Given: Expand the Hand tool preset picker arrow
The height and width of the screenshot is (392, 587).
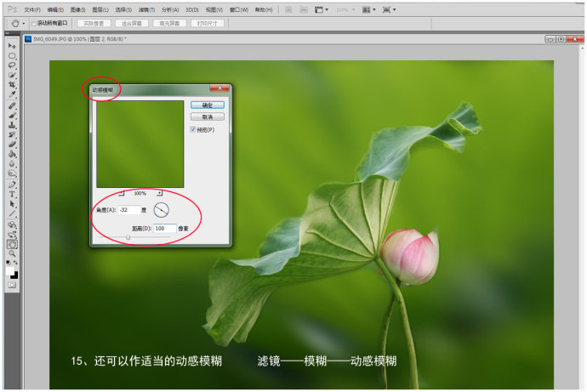Looking at the screenshot, I should (23, 23).
